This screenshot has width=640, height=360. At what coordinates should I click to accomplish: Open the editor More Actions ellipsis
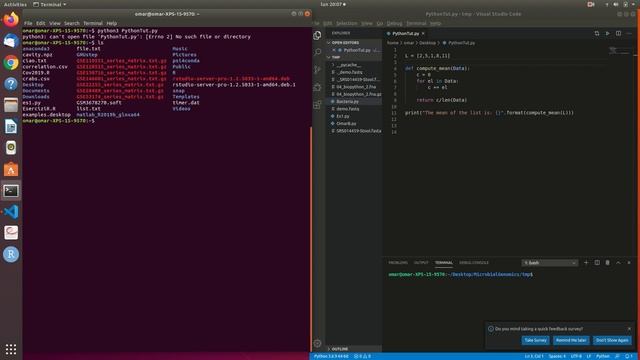click(x=629, y=33)
